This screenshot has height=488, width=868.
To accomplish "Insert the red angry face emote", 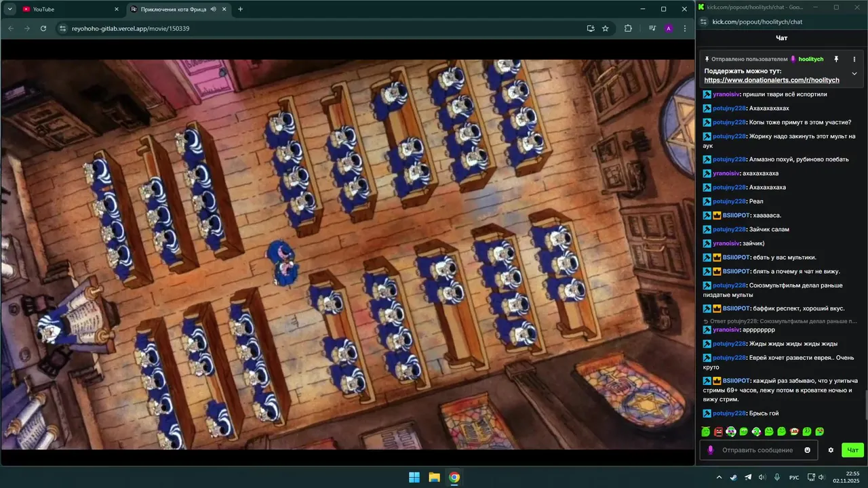I will (x=718, y=432).
